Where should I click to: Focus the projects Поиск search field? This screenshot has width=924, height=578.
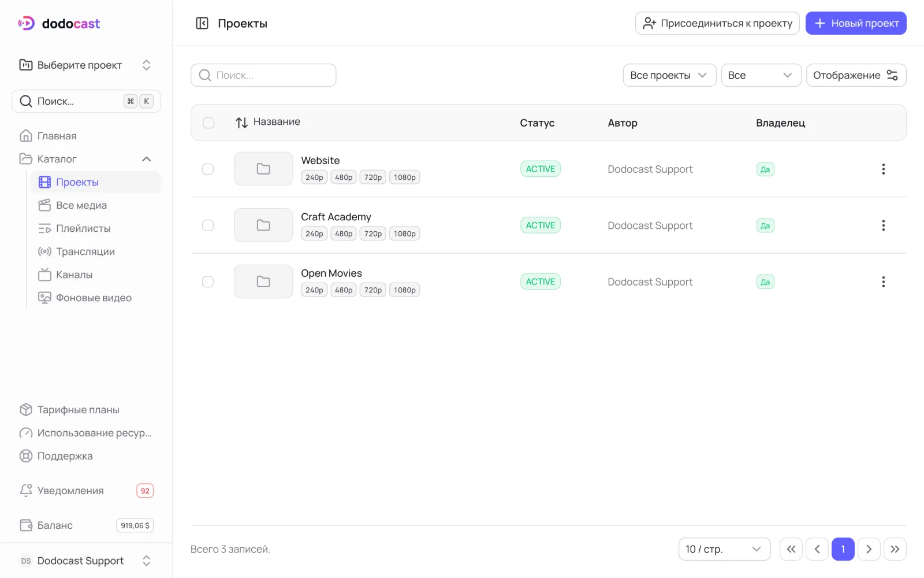pyautogui.click(x=263, y=75)
